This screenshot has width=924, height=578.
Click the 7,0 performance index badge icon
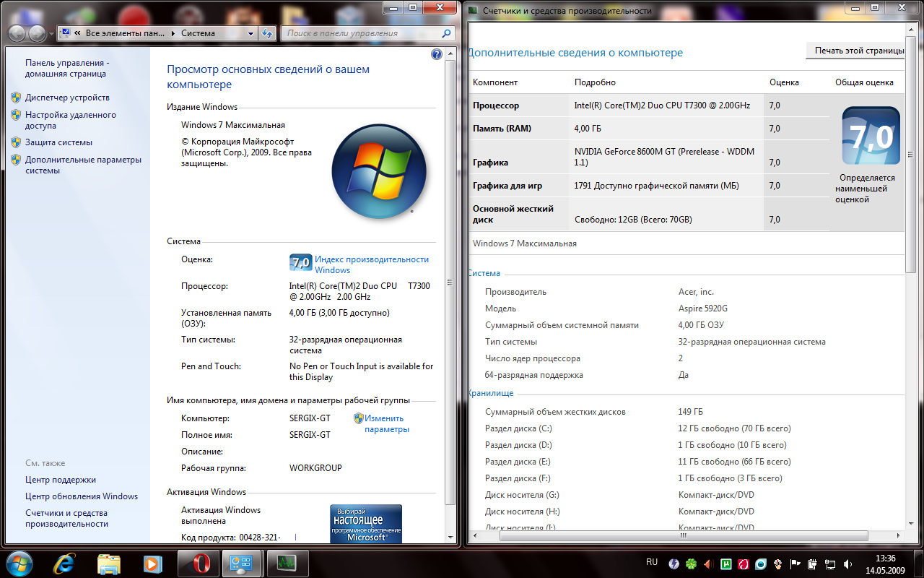point(300,262)
